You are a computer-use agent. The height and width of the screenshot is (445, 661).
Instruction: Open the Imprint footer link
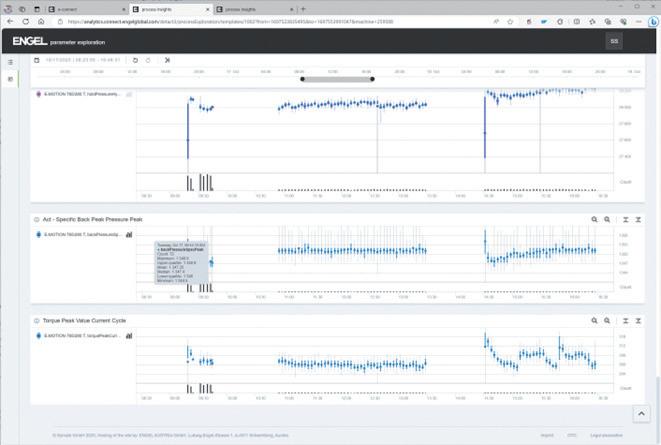click(x=547, y=435)
